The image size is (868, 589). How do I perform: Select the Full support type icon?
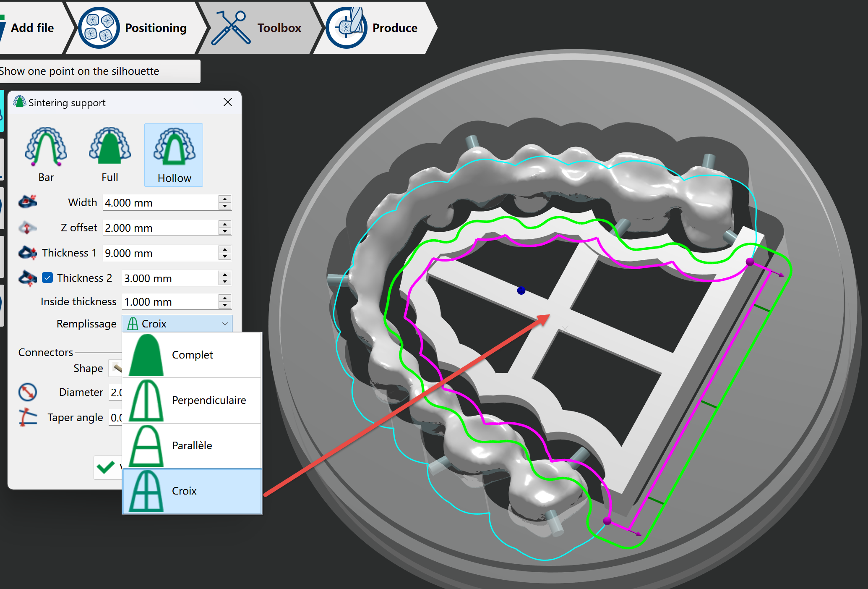pos(110,146)
